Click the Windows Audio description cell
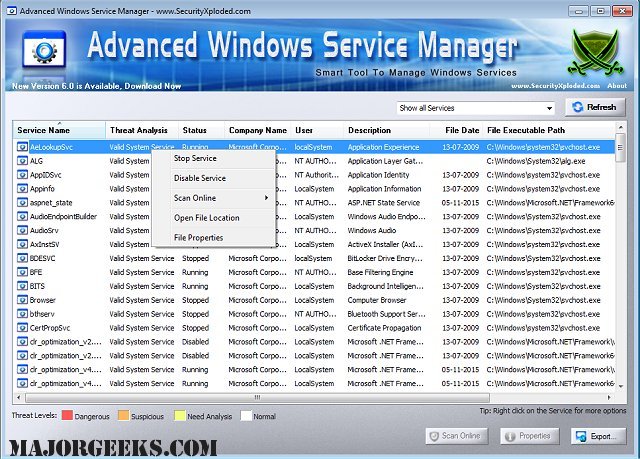This screenshot has height=459, width=640. [x=371, y=230]
